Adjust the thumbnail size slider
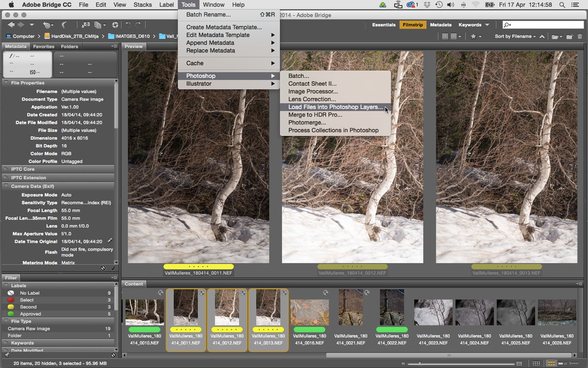Screen dimensions: 588x368 (419, 364)
